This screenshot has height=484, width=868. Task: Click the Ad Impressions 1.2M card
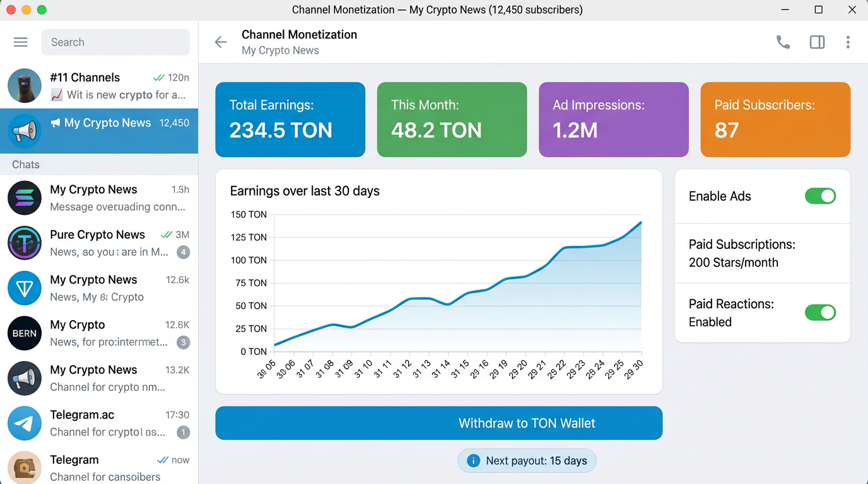click(614, 120)
